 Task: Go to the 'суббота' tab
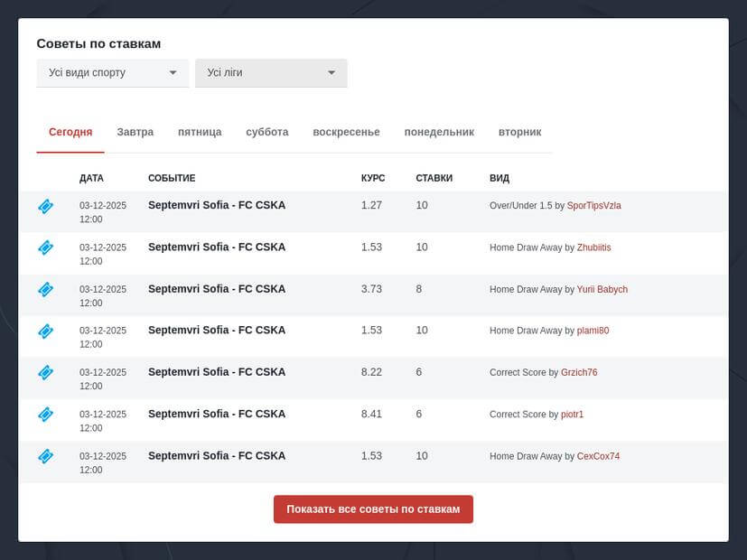click(267, 132)
